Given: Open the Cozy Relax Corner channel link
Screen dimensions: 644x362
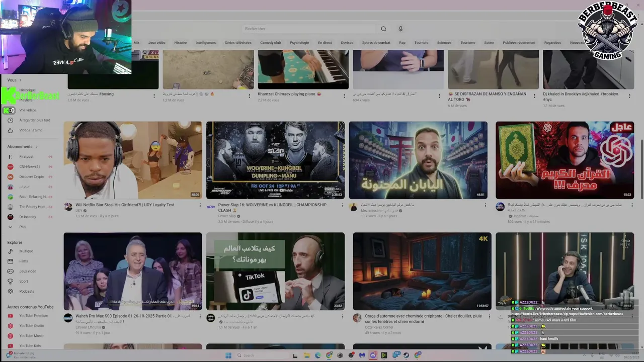Looking at the screenshot, I should pos(379,327).
